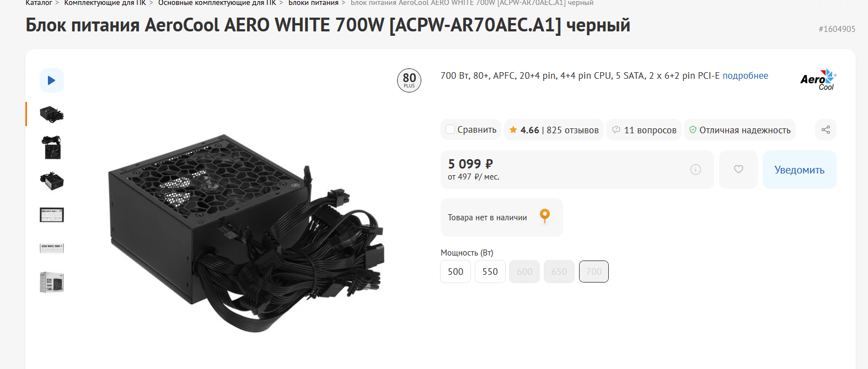Click the Отличная надежность reliability badge
Screen dimensions: 868x369
[740, 130]
